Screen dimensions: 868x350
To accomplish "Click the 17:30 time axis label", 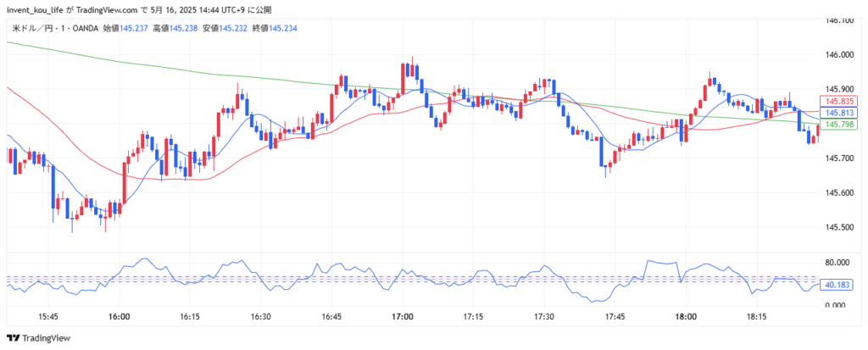I will coord(544,317).
